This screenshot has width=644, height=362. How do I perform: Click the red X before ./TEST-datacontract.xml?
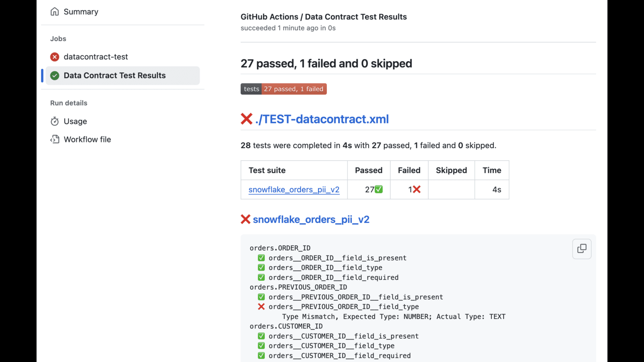[x=246, y=119]
